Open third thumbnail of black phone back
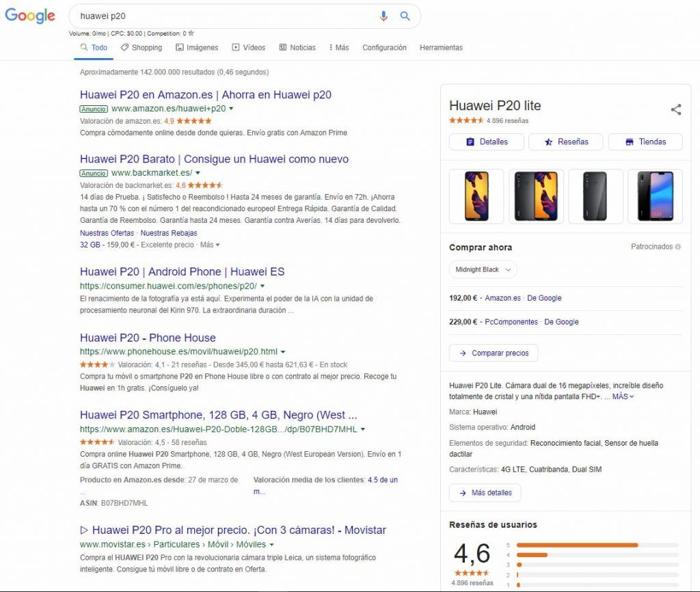The image size is (700, 592). [x=595, y=196]
